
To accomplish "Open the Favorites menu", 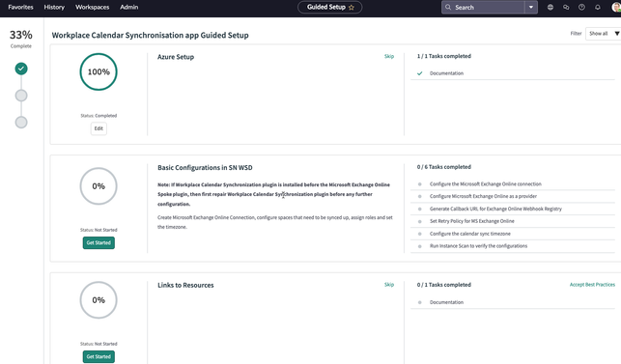I will (x=20, y=7).
